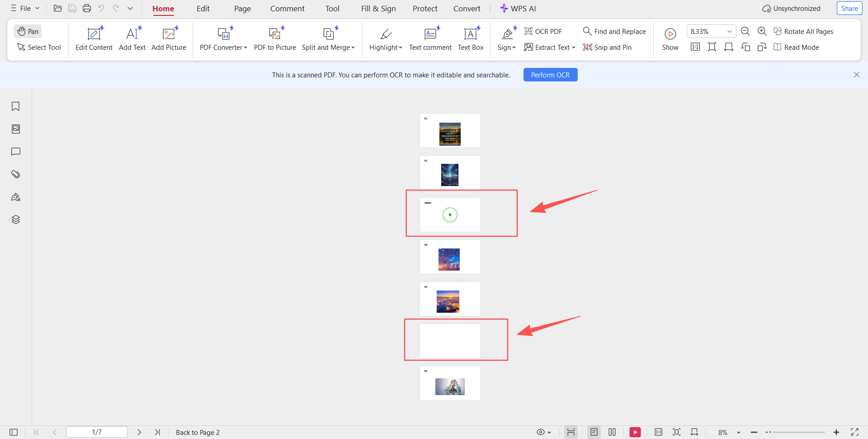Redo the last undone action
Viewport: 868px width, 439px height.
coord(116,8)
